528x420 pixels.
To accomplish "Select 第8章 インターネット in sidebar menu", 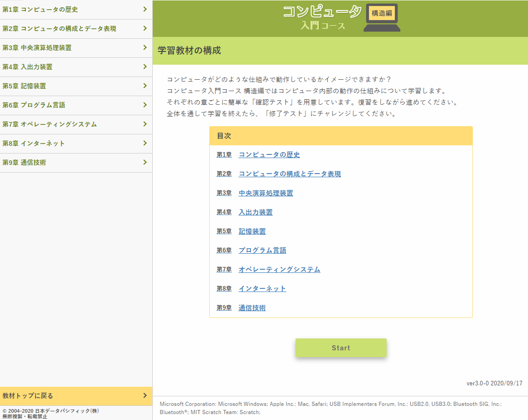I will click(34, 143).
